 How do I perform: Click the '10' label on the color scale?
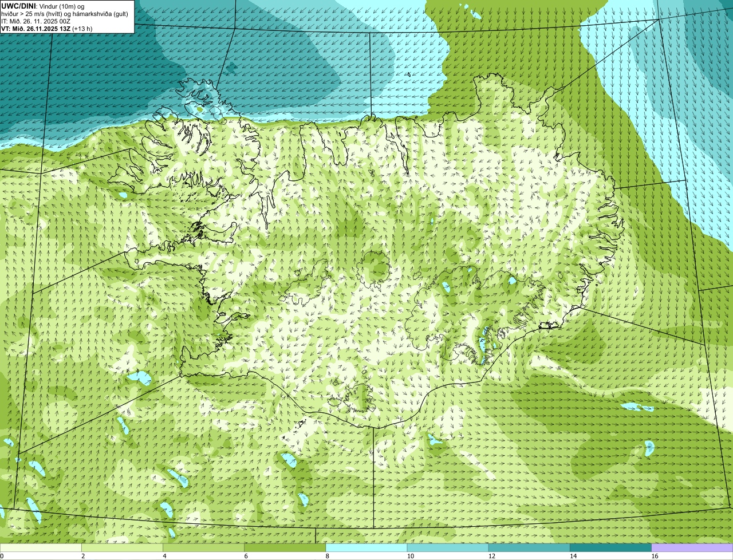point(411,556)
